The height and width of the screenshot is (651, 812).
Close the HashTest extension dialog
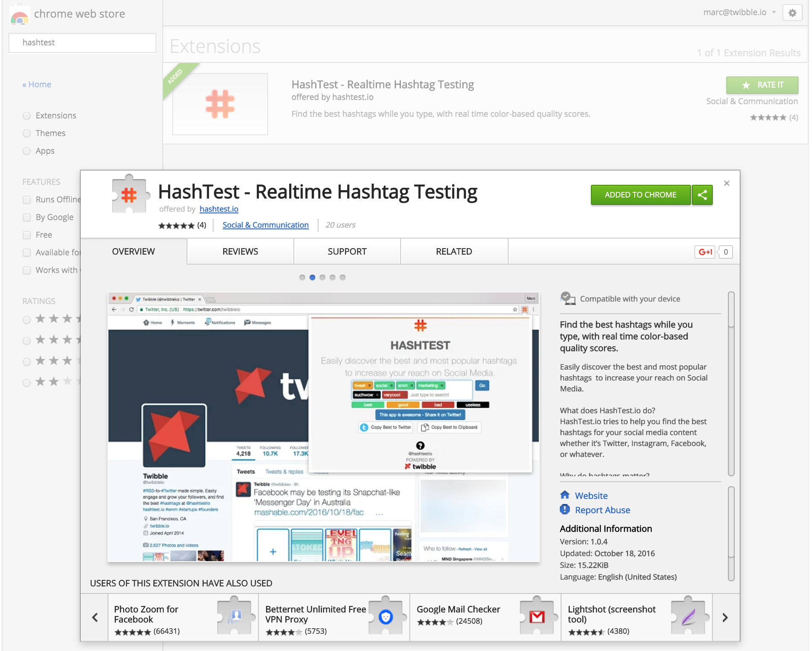click(x=727, y=183)
